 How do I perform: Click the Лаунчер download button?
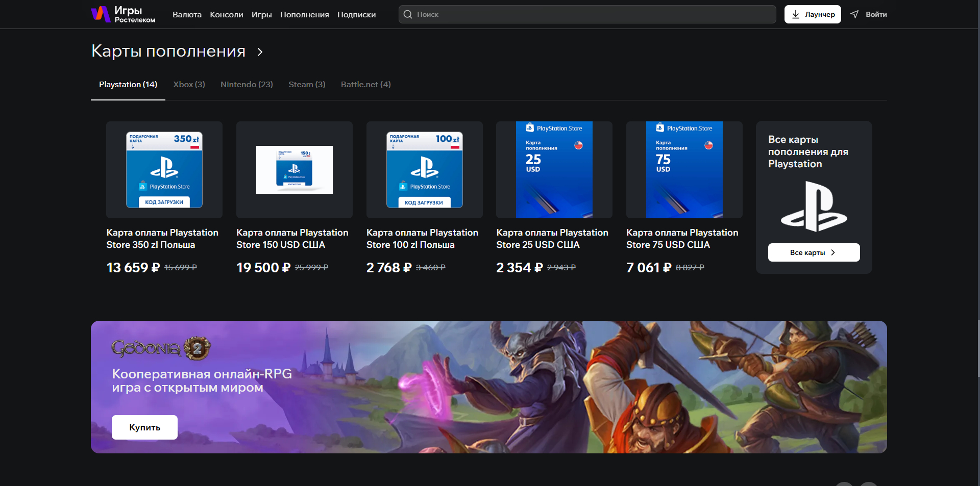click(x=812, y=14)
